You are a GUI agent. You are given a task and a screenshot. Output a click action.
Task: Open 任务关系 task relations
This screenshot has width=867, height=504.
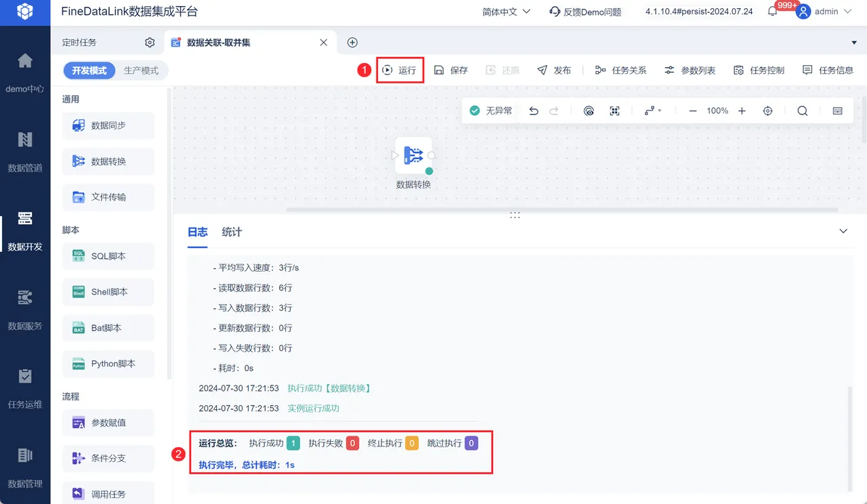[x=620, y=70]
